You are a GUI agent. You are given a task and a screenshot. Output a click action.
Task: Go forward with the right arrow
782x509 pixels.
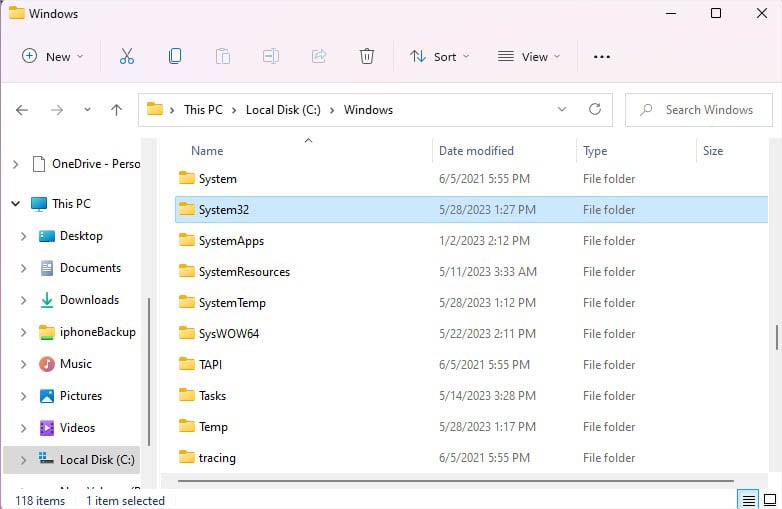coord(57,110)
